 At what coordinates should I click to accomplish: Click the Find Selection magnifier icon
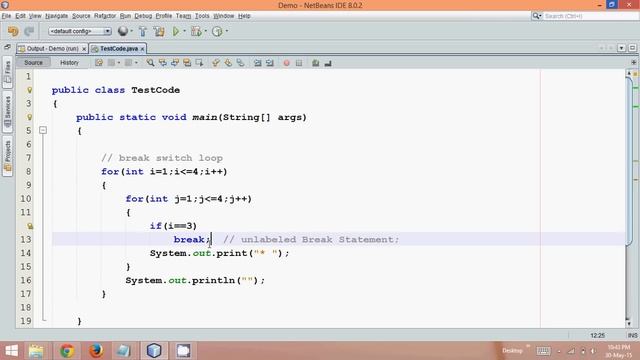point(150,63)
